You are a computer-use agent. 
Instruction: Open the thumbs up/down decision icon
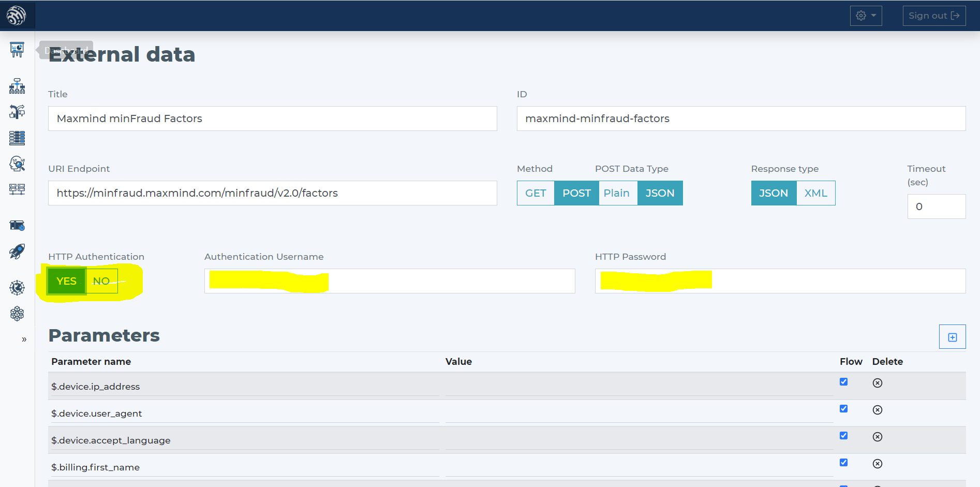[17, 112]
